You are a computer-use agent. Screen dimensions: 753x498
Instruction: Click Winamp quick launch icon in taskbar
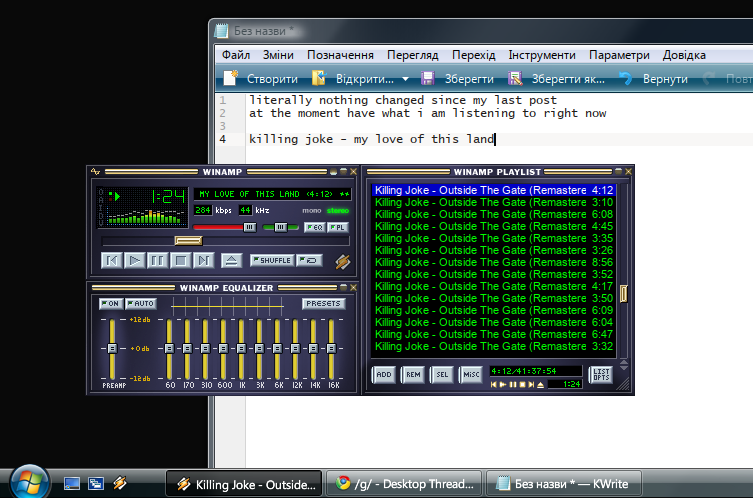click(x=120, y=483)
